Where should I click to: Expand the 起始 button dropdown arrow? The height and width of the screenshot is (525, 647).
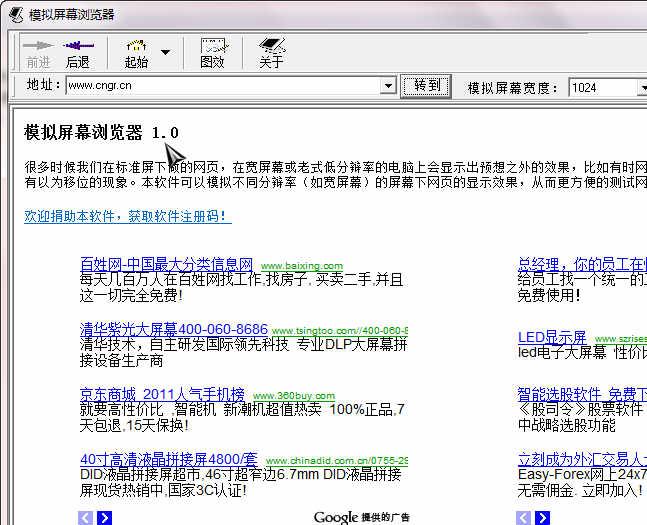click(x=165, y=52)
